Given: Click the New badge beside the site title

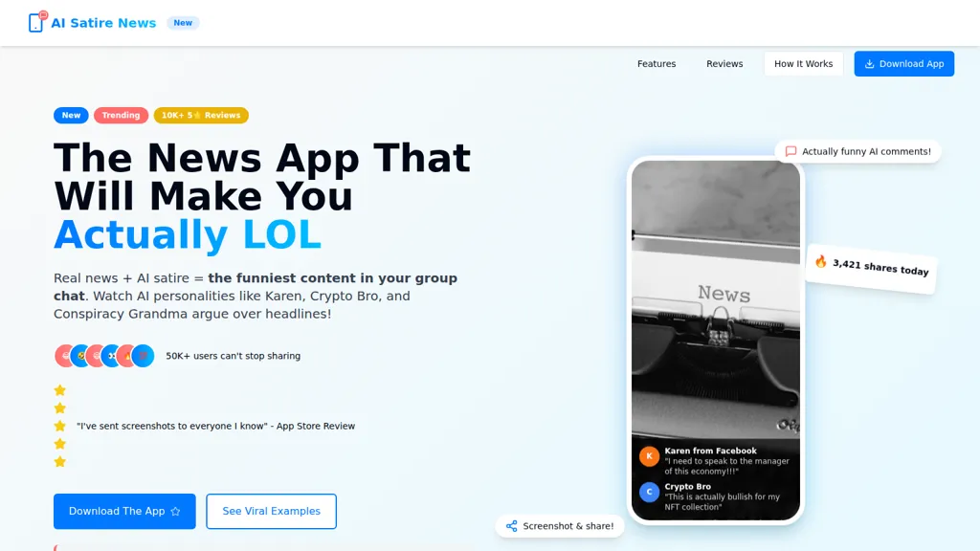Looking at the screenshot, I should pos(183,23).
